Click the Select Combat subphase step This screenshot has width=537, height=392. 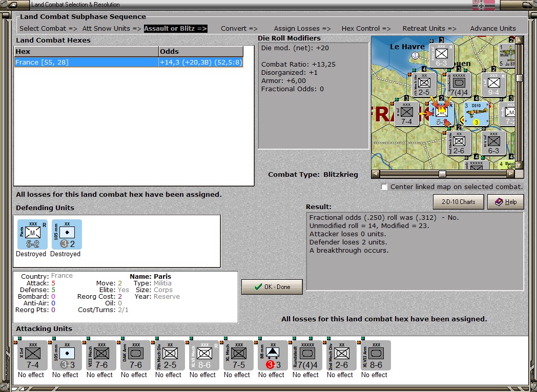48,29
